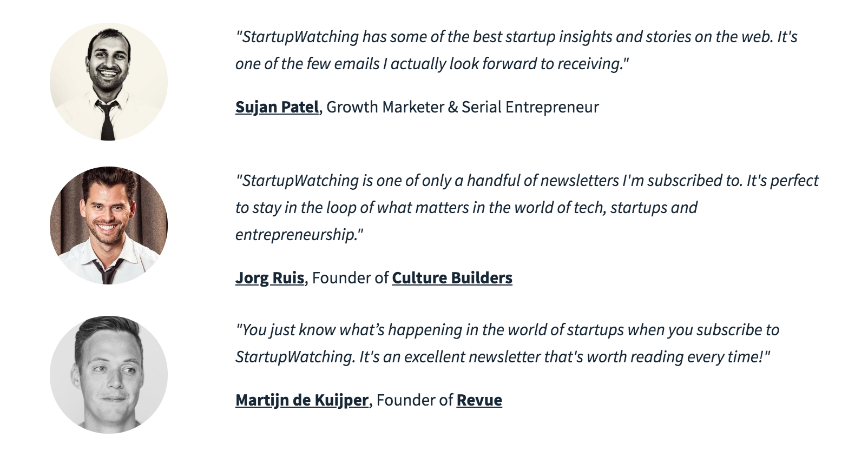
Task: Visit the Culture Builders link
Action: (x=452, y=278)
